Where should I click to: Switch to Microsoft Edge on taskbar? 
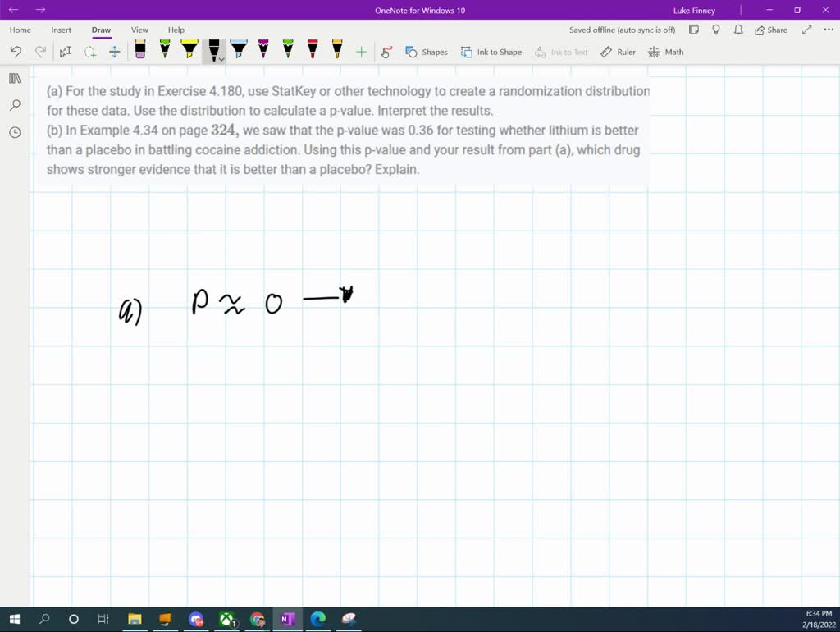click(318, 619)
